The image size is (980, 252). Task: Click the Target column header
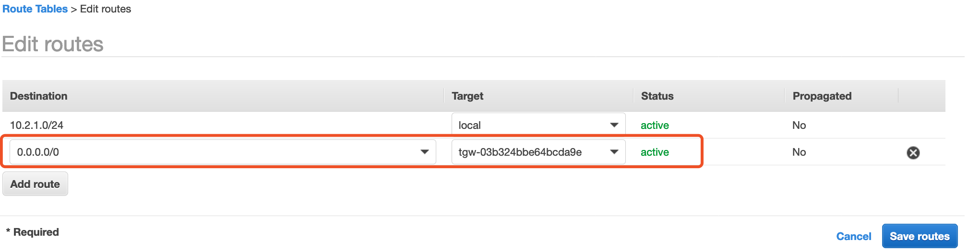pyautogui.click(x=467, y=96)
